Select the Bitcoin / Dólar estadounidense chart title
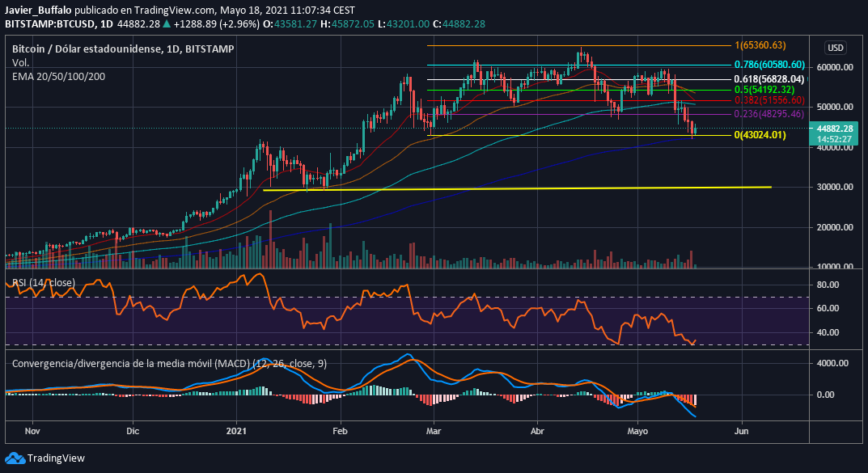 click(123, 49)
